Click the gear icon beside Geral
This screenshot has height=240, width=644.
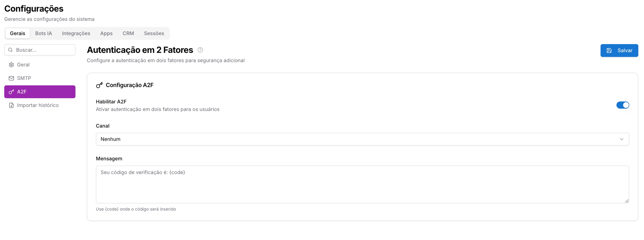point(11,65)
